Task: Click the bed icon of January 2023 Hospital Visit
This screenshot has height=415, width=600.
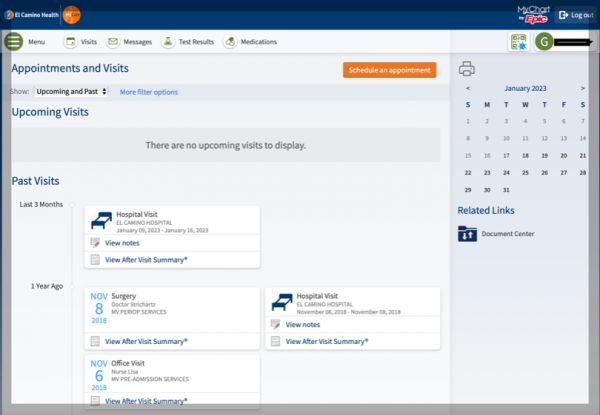Action: point(101,221)
